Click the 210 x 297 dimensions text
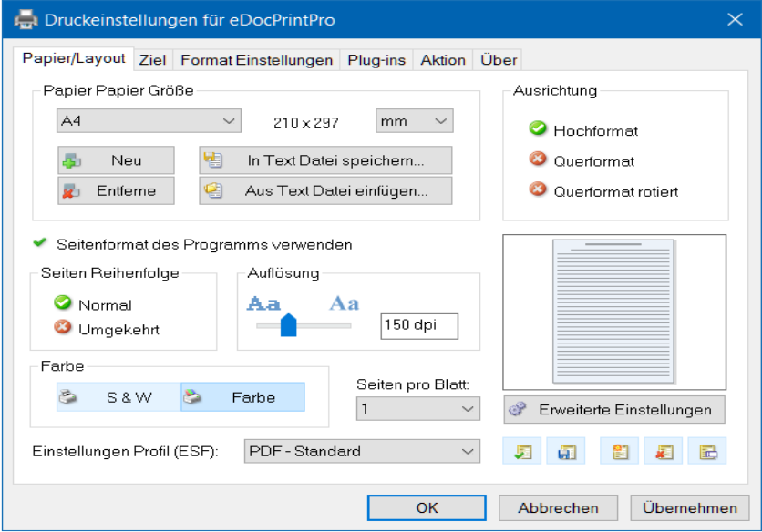 tap(305, 122)
